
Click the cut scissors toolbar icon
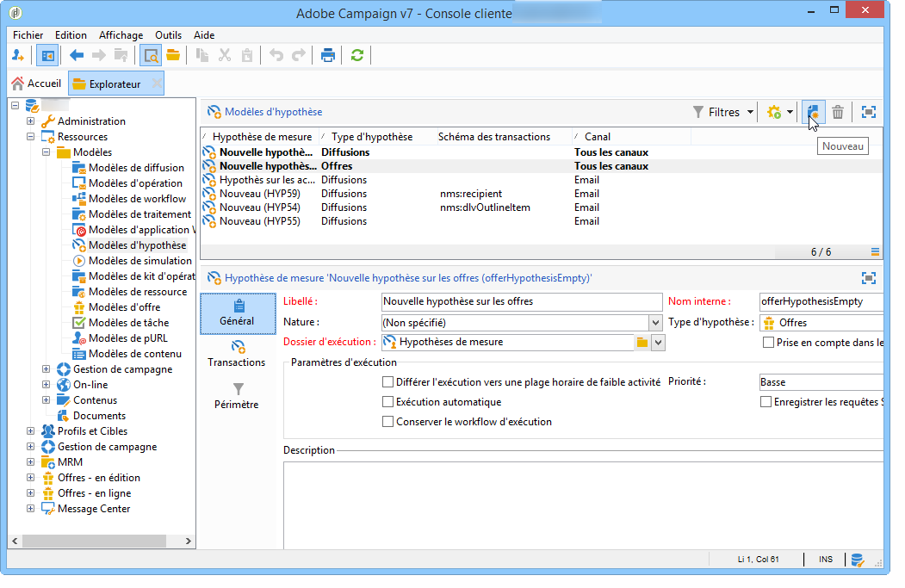point(225,55)
